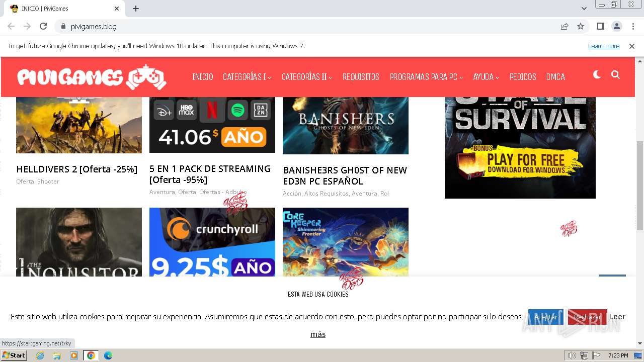The image size is (644, 362).
Task: Open Chrome profile avatar
Action: (616, 26)
